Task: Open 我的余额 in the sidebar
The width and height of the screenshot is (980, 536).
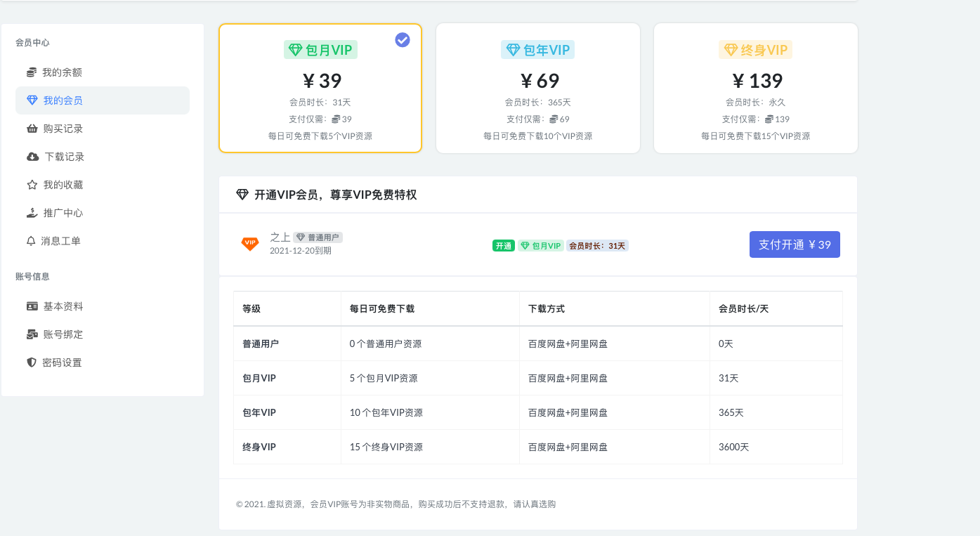Action: click(103, 72)
